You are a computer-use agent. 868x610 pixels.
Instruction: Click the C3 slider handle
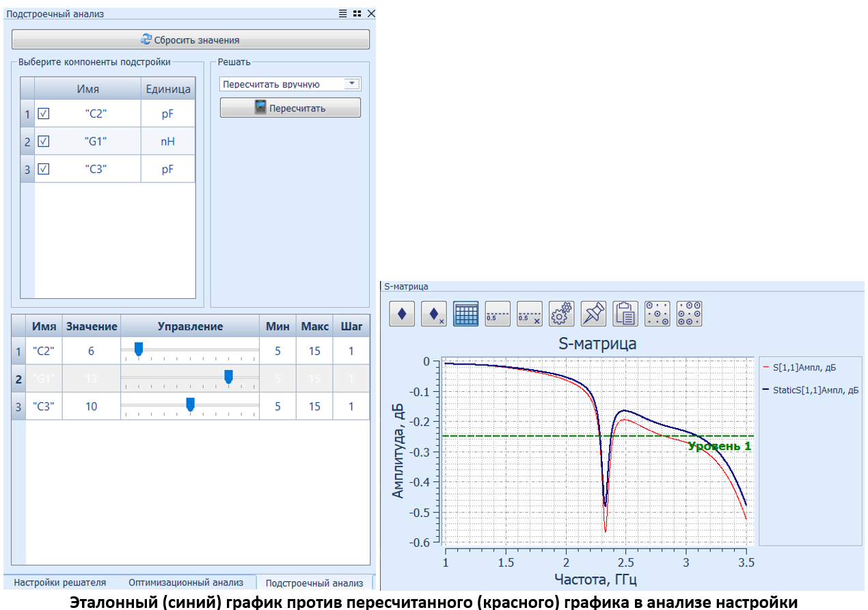coord(191,405)
